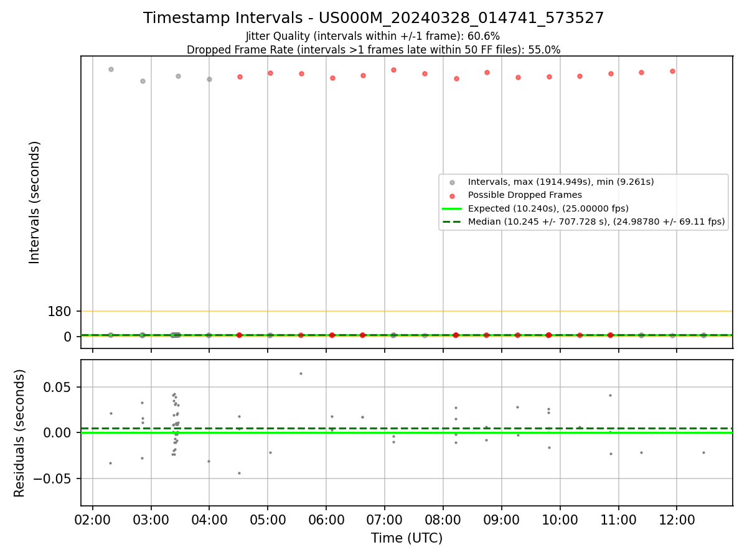This screenshot has width=747, height=560.
Task: Click the first gray interval dot near 02:20
Action: 111,69
